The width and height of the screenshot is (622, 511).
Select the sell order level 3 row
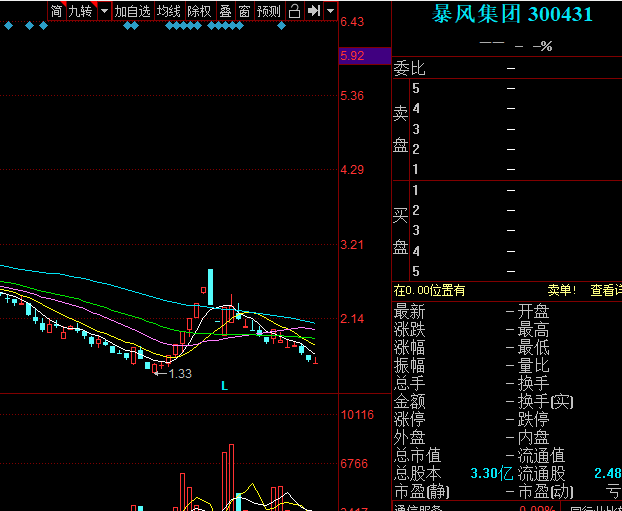tap(516, 129)
